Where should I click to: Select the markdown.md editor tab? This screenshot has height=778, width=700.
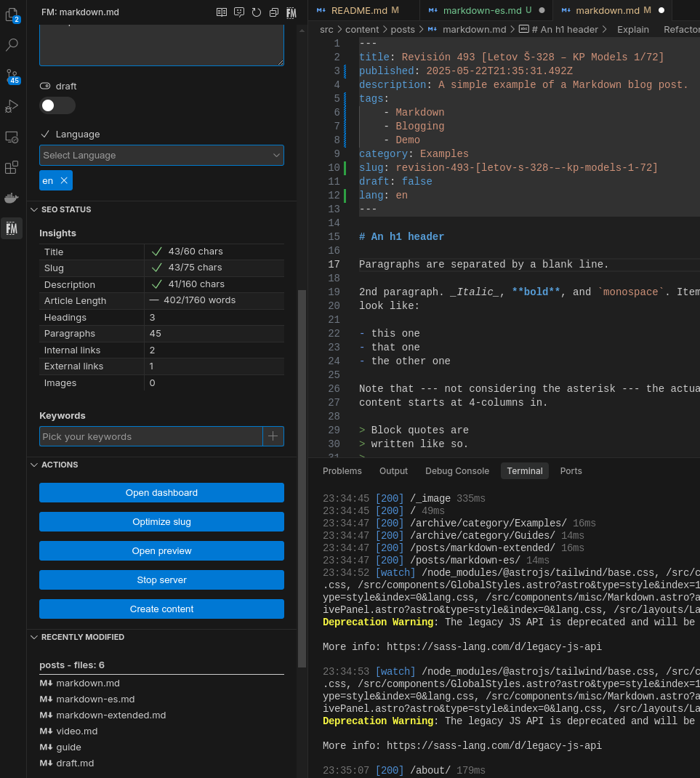coord(613,10)
